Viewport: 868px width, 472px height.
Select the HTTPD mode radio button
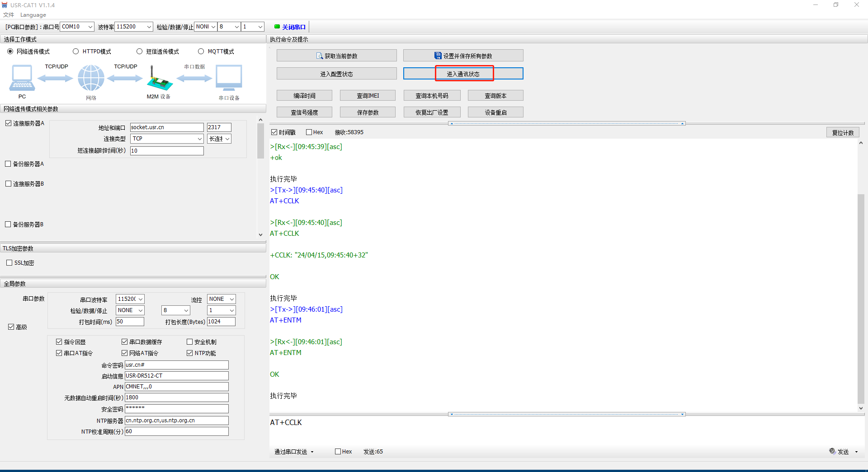point(76,51)
